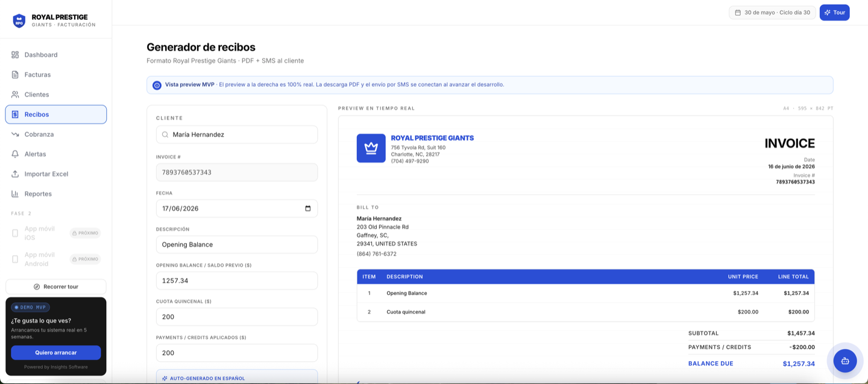The image size is (868, 384).
Task: Click the Dashboard grid icon in sidebar
Action: pyautogui.click(x=15, y=55)
